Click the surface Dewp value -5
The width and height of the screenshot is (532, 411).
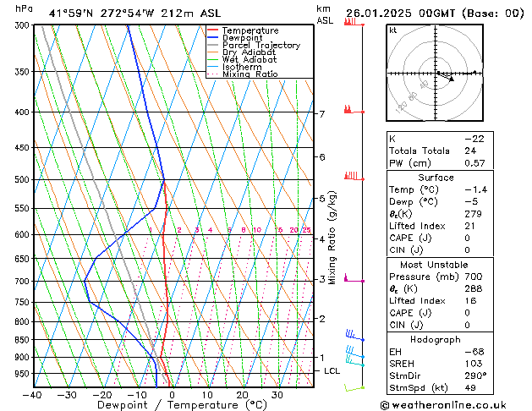tap(471, 202)
